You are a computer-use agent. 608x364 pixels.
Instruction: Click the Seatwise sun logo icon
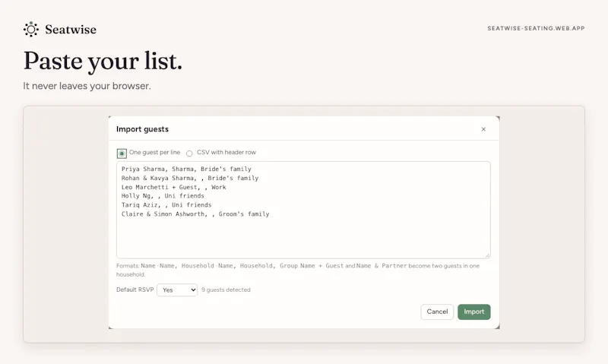coord(31,29)
